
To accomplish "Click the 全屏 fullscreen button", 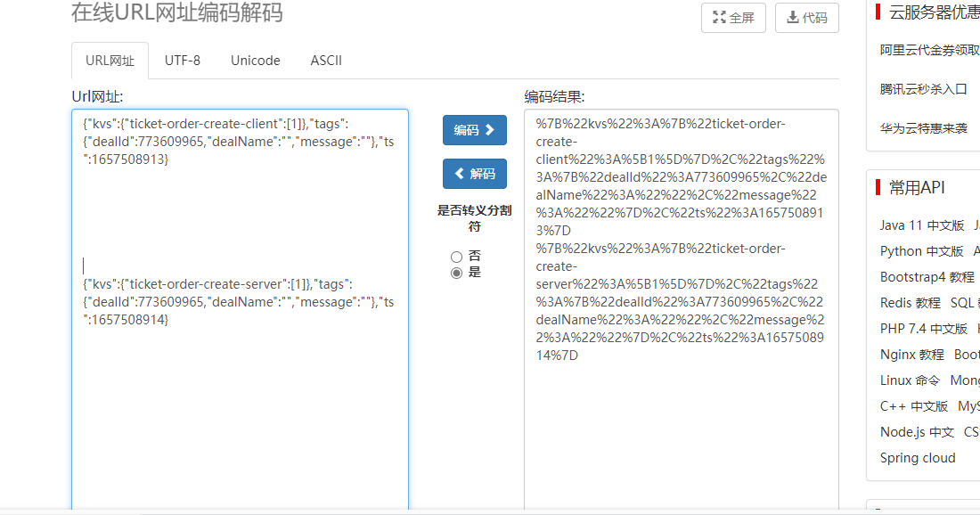I will 733,18.
